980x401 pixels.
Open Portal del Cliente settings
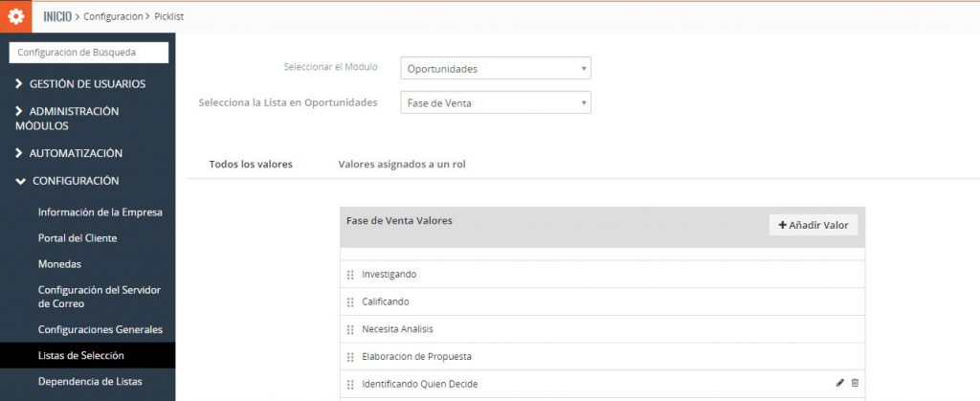pyautogui.click(x=78, y=238)
